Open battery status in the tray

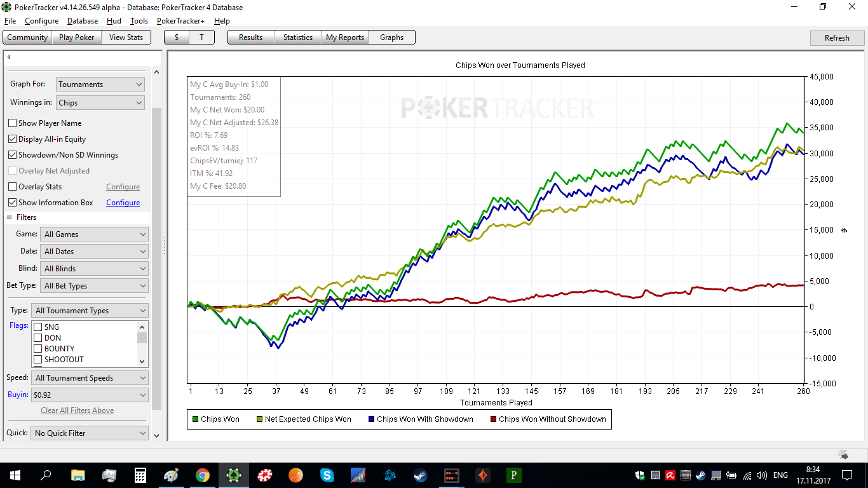[x=731, y=475]
